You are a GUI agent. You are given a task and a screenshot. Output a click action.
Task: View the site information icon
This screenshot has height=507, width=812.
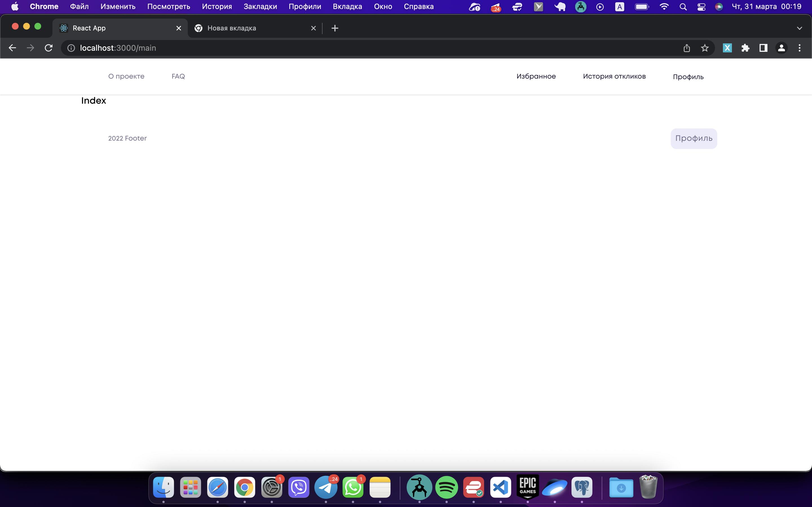71,48
